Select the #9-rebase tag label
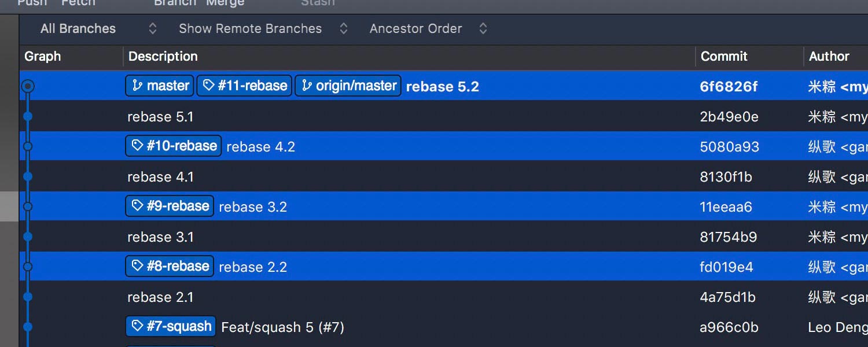This screenshot has width=868, height=347. pyautogui.click(x=170, y=206)
